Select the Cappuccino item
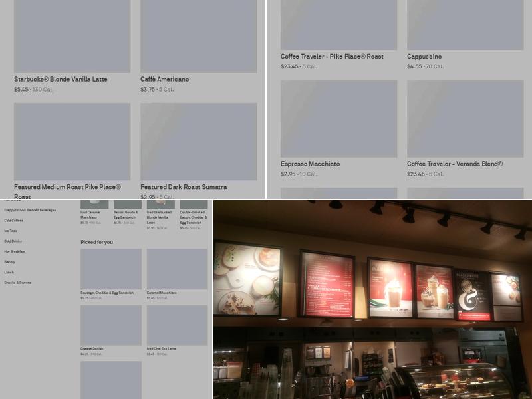This screenshot has width=532, height=399. point(465,25)
